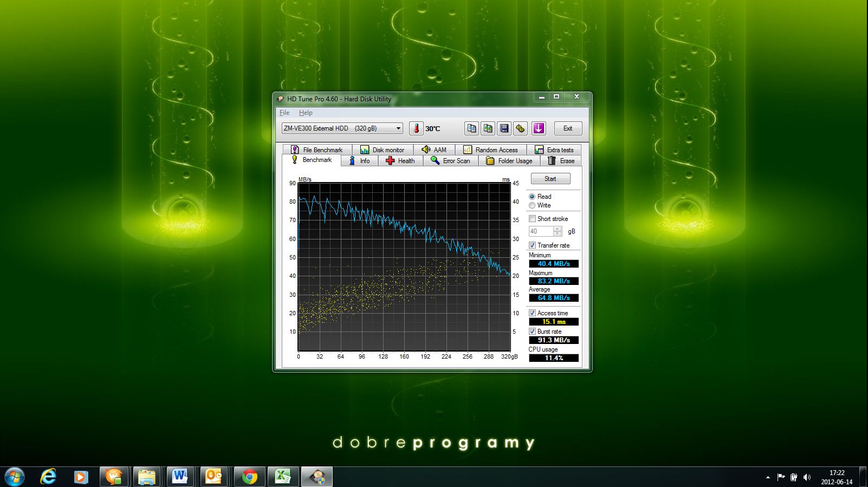Select the Benchmark tab
Screen dimensions: 868x487
coord(312,160)
